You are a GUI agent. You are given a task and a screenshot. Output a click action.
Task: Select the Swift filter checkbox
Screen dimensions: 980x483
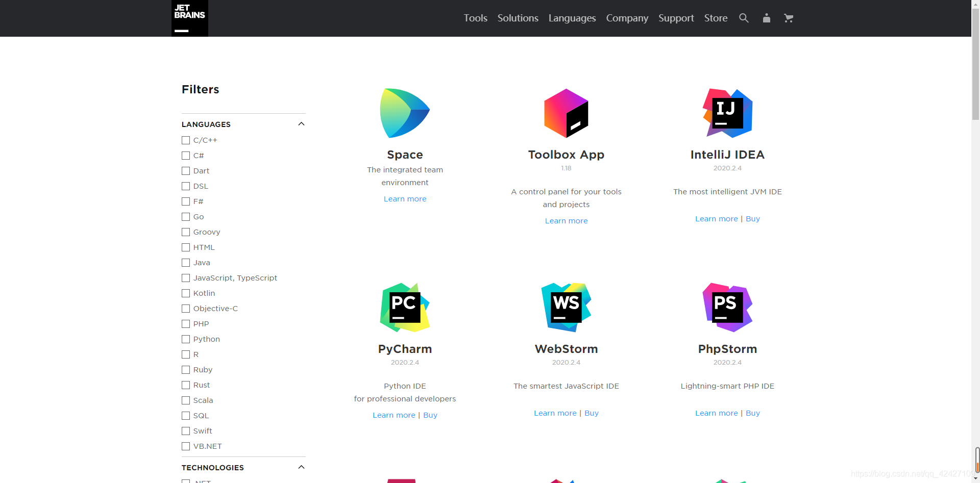[186, 431]
